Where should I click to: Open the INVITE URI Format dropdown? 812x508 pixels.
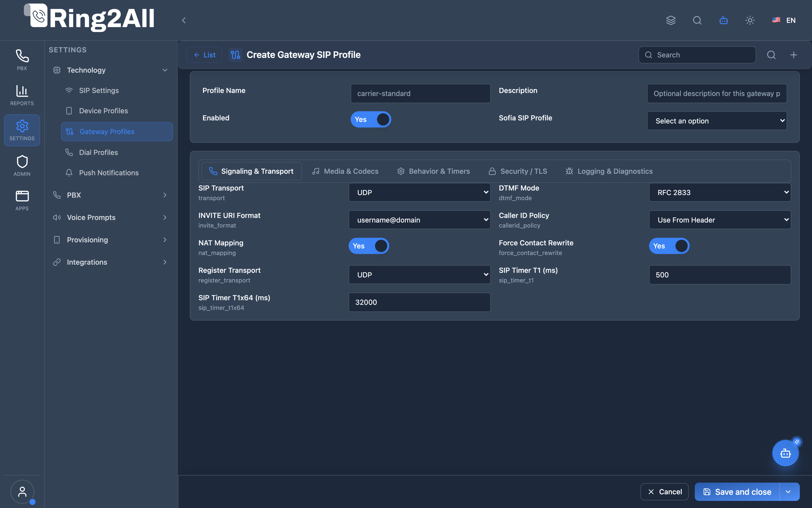419,220
